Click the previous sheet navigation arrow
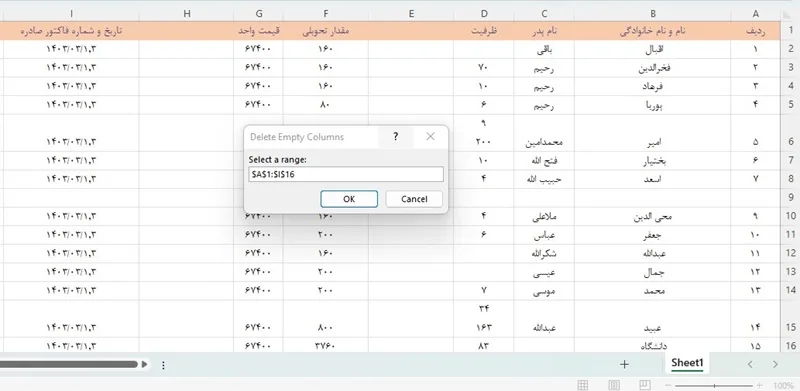Viewport: 800px width, 391px height. [x=750, y=364]
